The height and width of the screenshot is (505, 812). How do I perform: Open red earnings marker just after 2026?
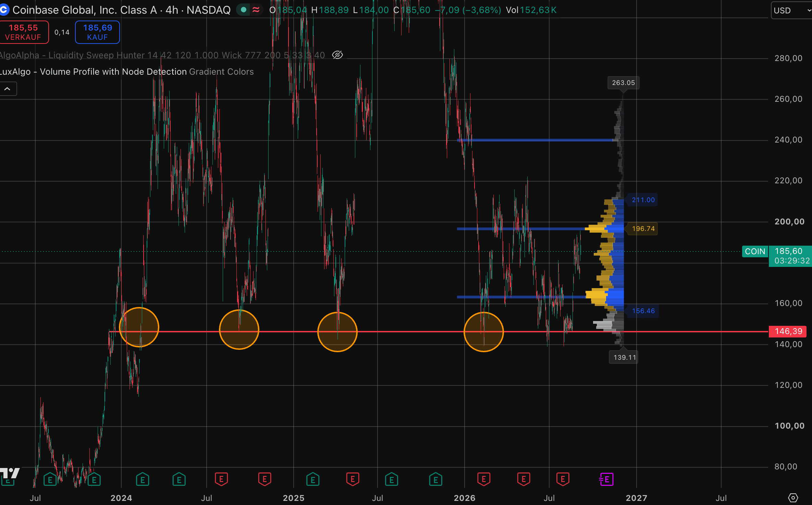pyautogui.click(x=484, y=479)
